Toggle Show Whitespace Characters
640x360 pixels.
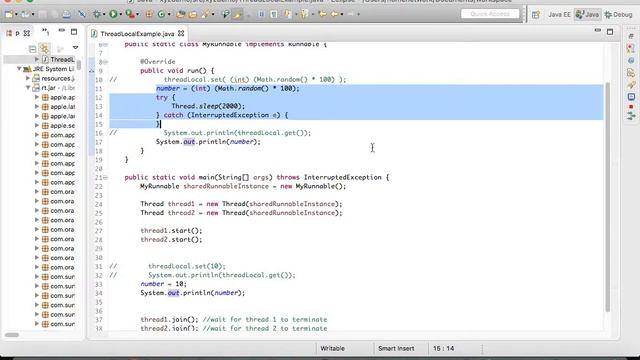pos(274,14)
